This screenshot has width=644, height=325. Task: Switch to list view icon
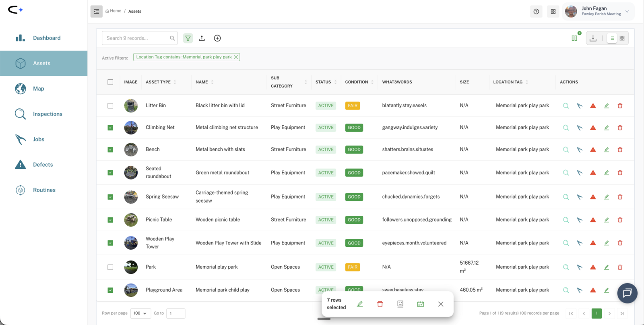(x=612, y=38)
